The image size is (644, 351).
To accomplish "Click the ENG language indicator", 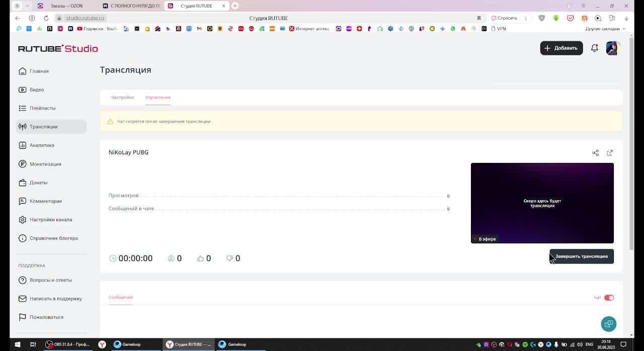I will coord(589,344).
